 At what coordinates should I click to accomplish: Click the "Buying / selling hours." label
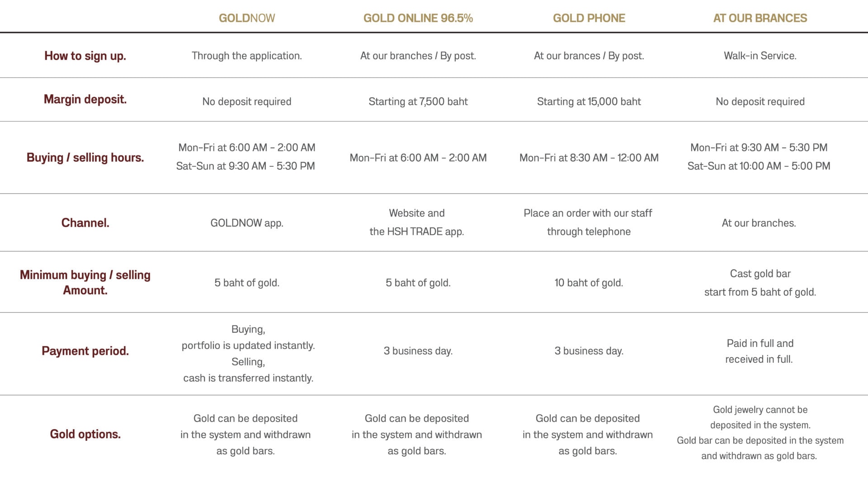pos(85,158)
